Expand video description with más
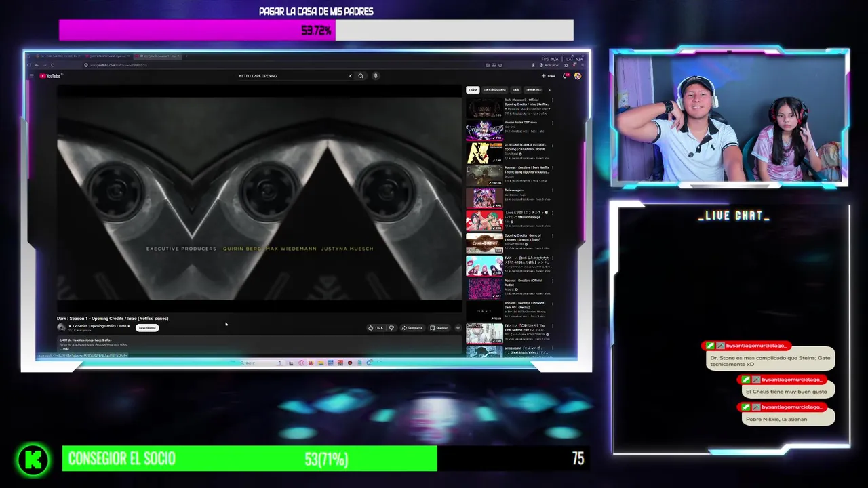The image size is (868, 488). click(64, 349)
